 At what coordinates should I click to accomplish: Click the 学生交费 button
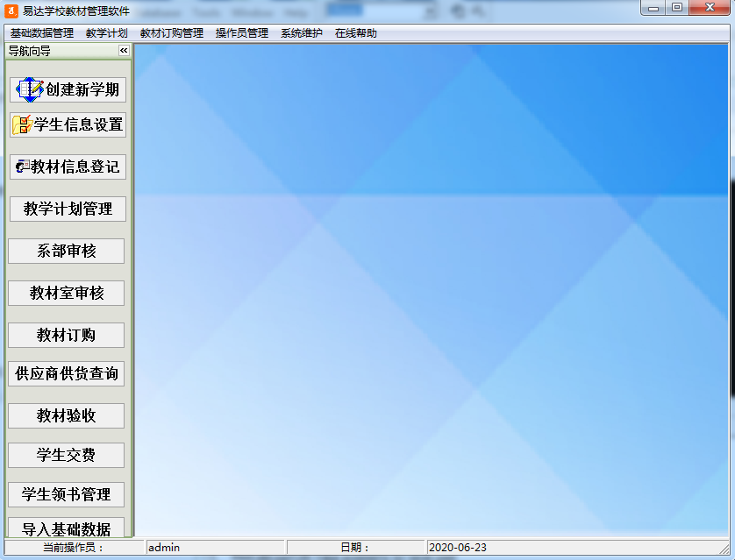click(x=66, y=455)
